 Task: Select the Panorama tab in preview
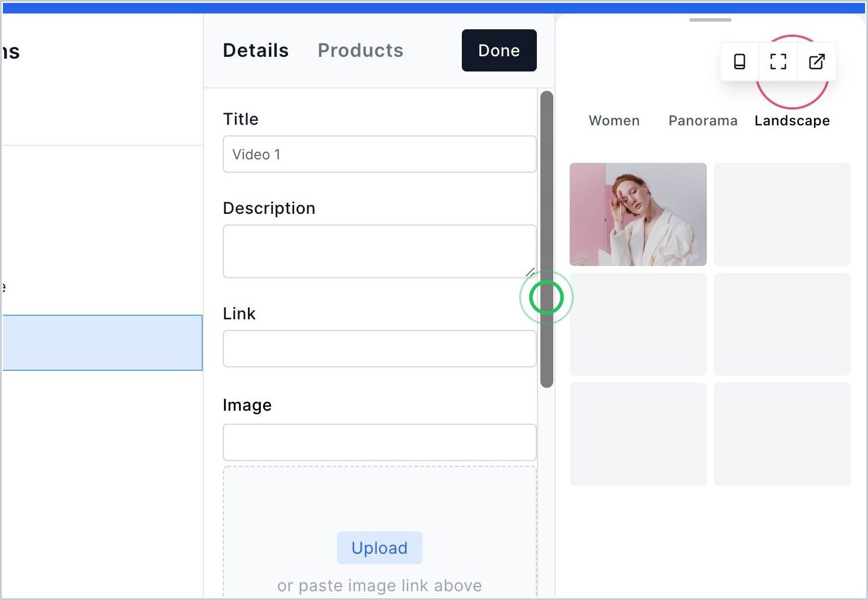[x=703, y=121]
